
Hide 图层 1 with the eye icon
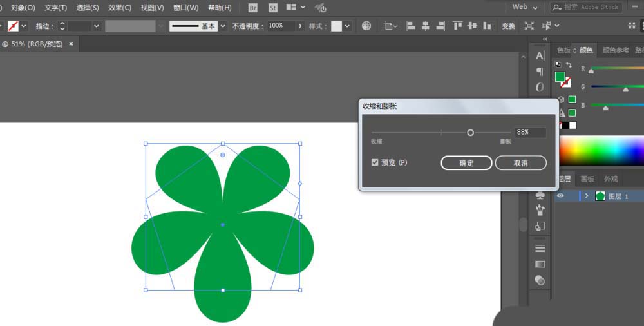click(560, 196)
